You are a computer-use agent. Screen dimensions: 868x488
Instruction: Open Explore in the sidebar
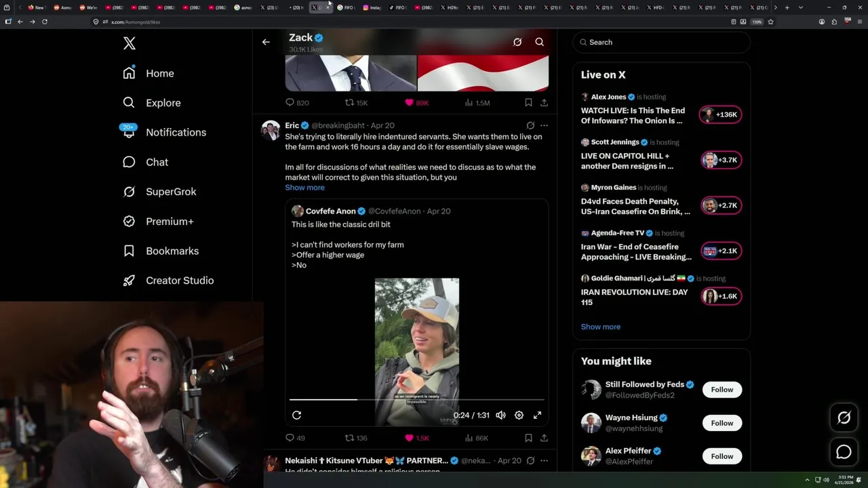click(x=152, y=103)
